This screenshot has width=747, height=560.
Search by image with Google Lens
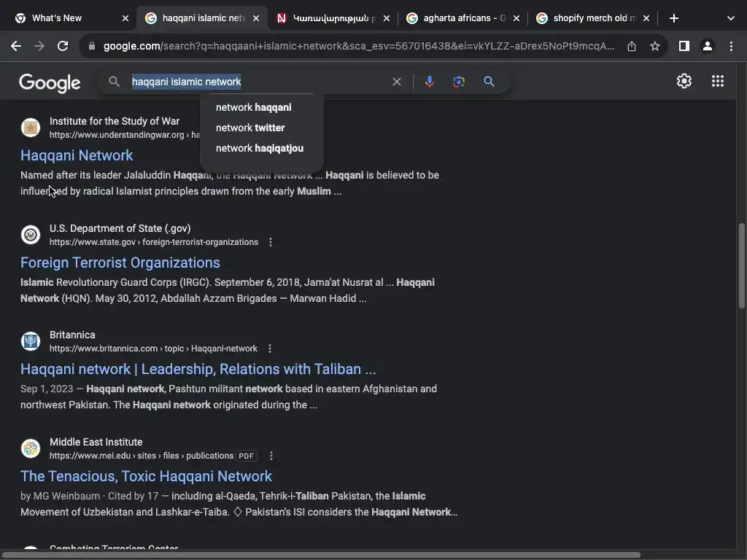[459, 82]
